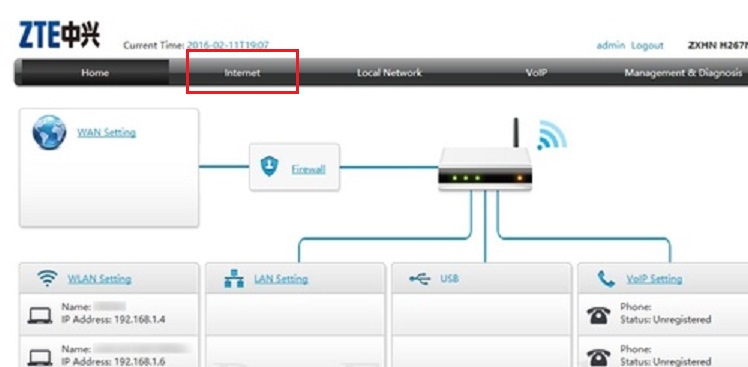This screenshot has height=367, width=748.
Task: Click first telephone icon in VoIP panel
Action: (x=598, y=315)
